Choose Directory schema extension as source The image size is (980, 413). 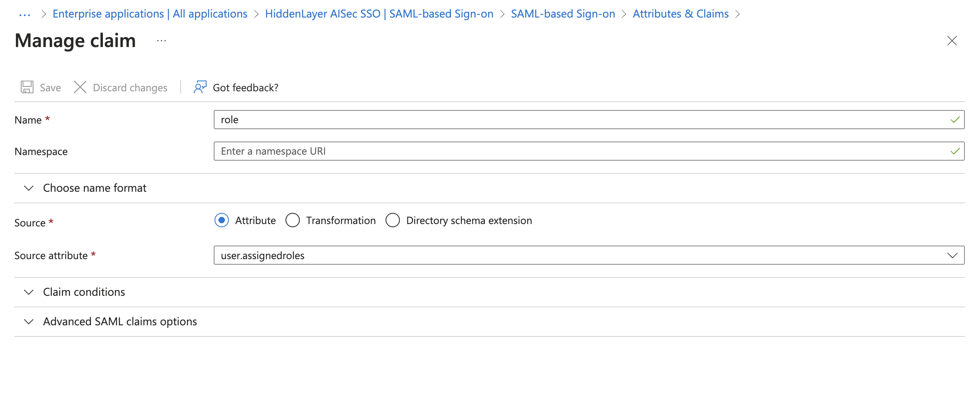(x=393, y=220)
